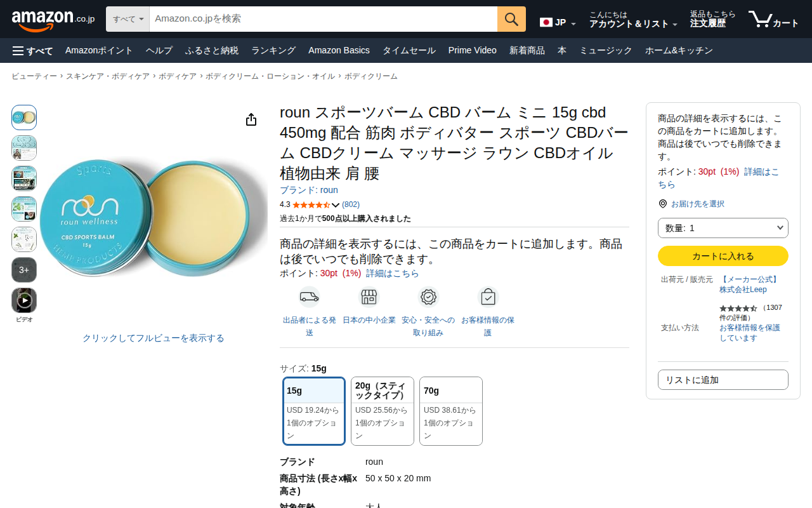The image size is (812, 508).
Task: Play the product video thumbnail
Action: (24, 300)
